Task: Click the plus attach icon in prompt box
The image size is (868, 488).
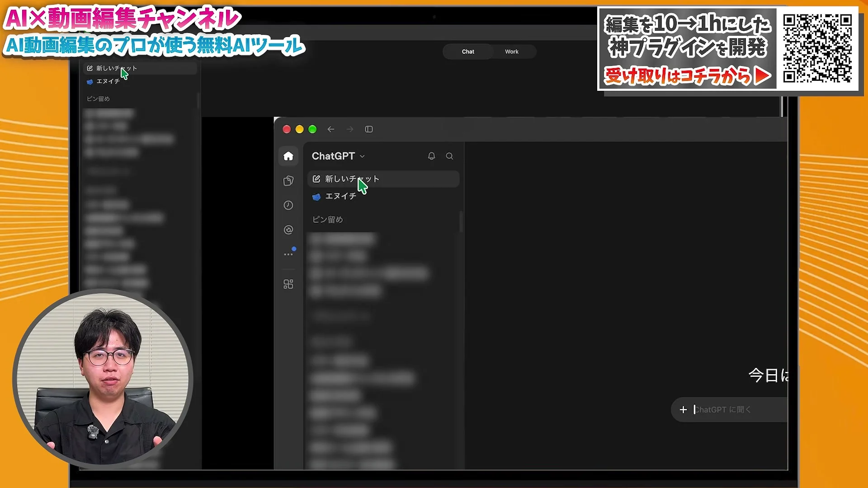Action: click(683, 409)
